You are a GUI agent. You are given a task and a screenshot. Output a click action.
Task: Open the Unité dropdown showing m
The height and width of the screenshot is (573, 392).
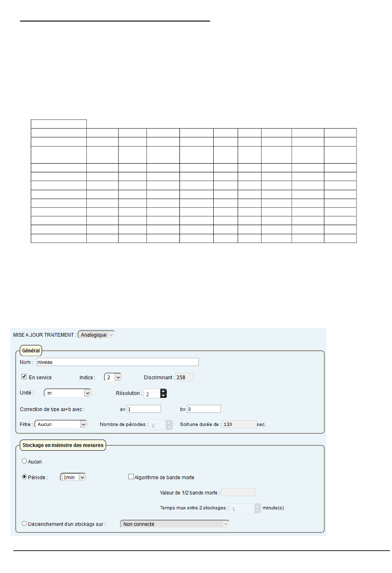tap(68, 393)
